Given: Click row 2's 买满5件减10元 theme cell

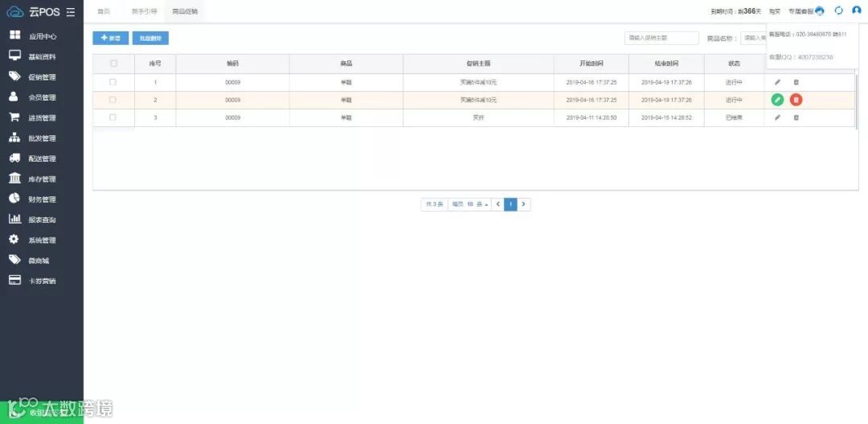Looking at the screenshot, I should [x=478, y=100].
